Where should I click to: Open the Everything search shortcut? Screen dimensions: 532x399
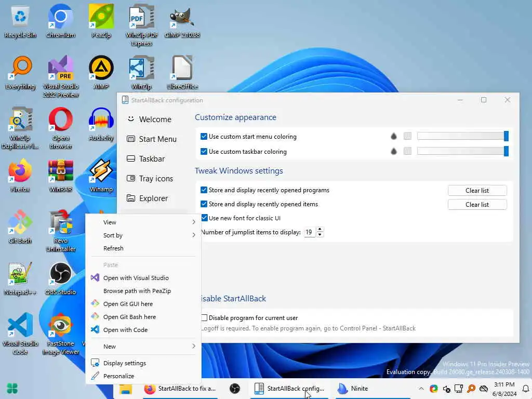point(20,73)
